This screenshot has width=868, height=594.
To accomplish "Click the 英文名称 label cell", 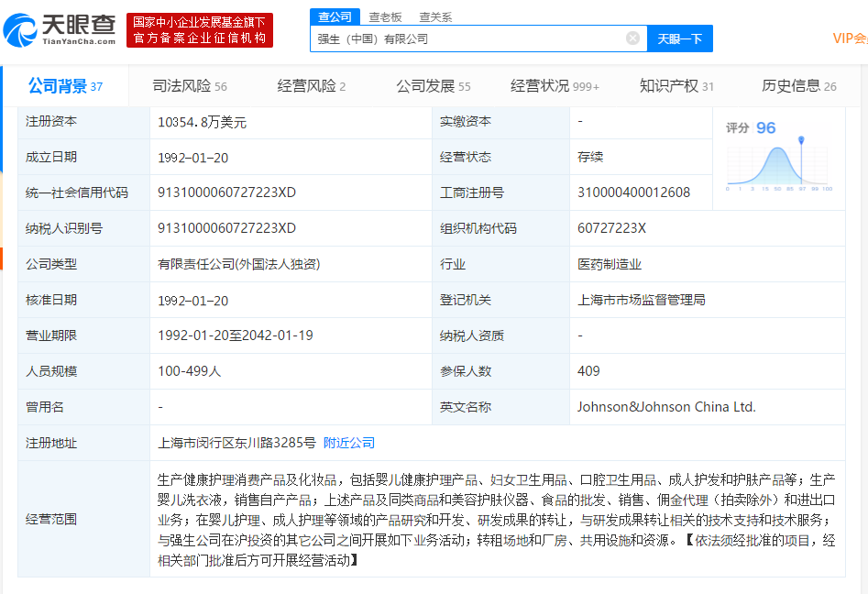I will [500, 407].
